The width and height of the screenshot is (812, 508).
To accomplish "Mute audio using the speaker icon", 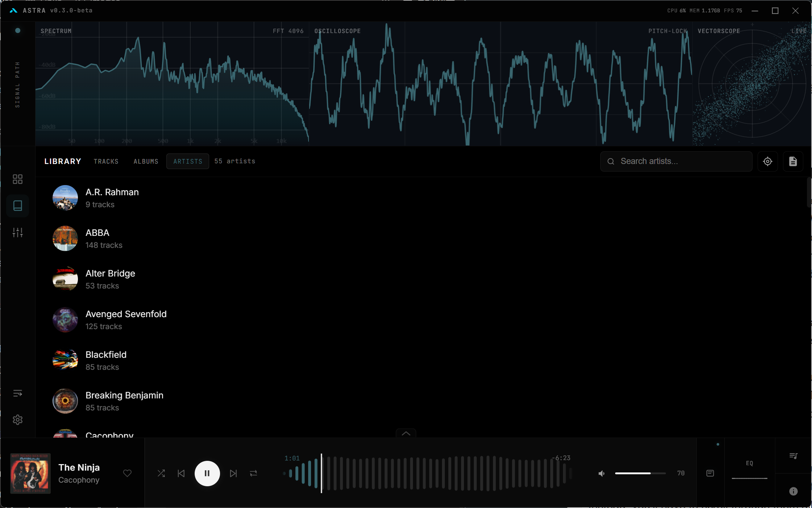I will point(601,473).
